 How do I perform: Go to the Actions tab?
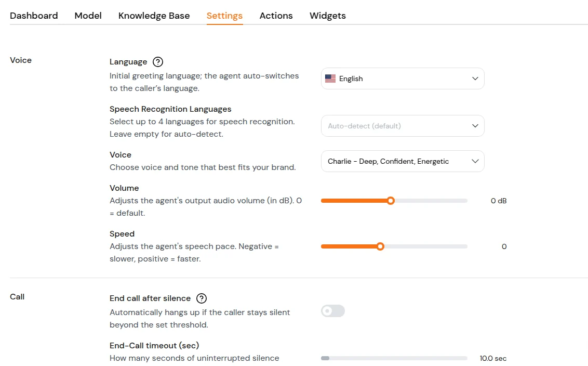[x=276, y=16]
